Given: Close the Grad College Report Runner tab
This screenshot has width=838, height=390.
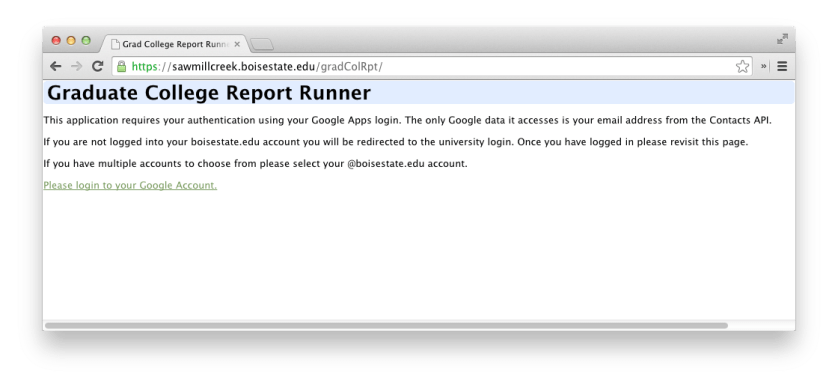Looking at the screenshot, I should (x=237, y=44).
